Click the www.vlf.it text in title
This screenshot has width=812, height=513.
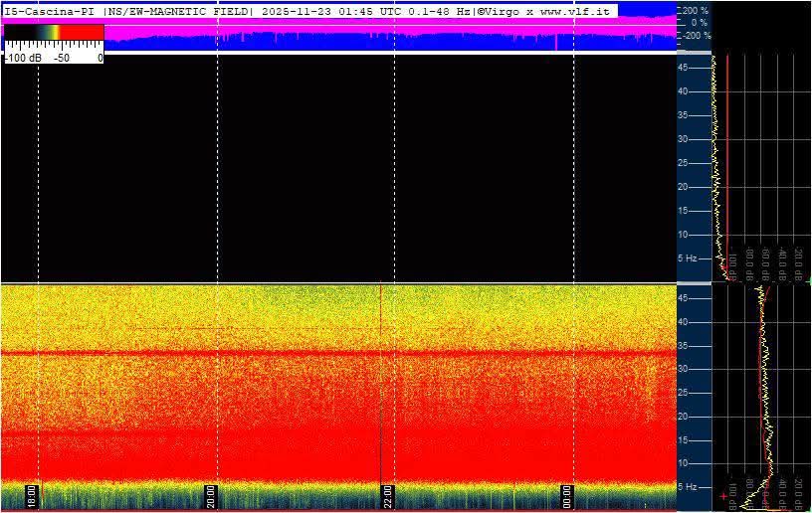[x=574, y=10]
